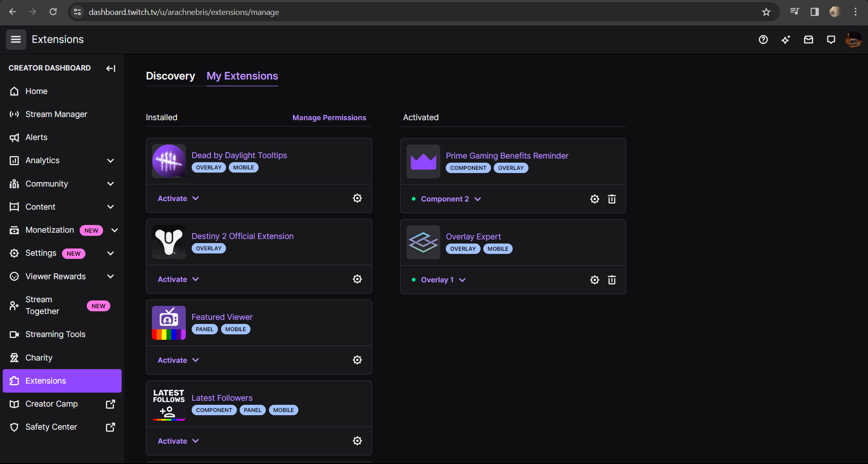The height and width of the screenshot is (464, 868).
Task: Go to Home in the sidebar
Action: click(x=62, y=91)
